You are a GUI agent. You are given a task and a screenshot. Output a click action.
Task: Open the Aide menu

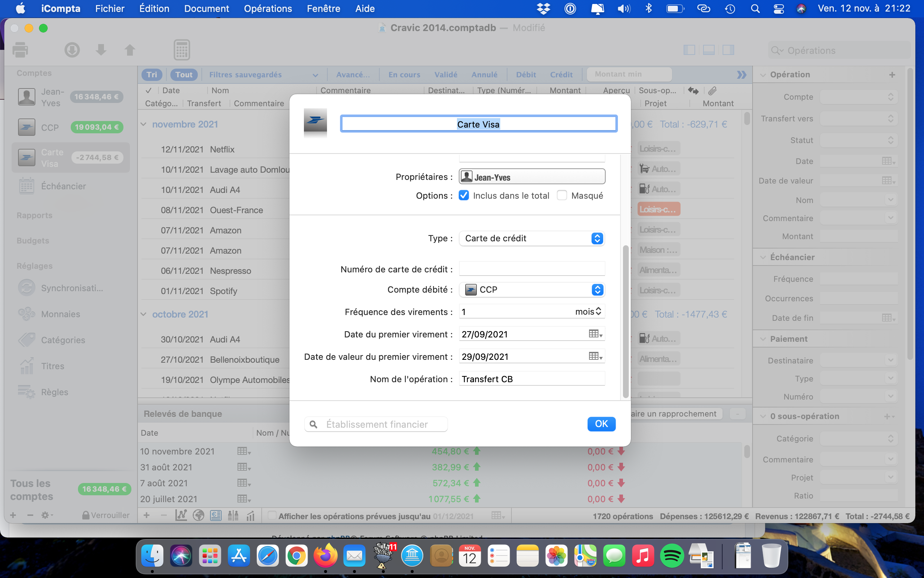click(365, 8)
